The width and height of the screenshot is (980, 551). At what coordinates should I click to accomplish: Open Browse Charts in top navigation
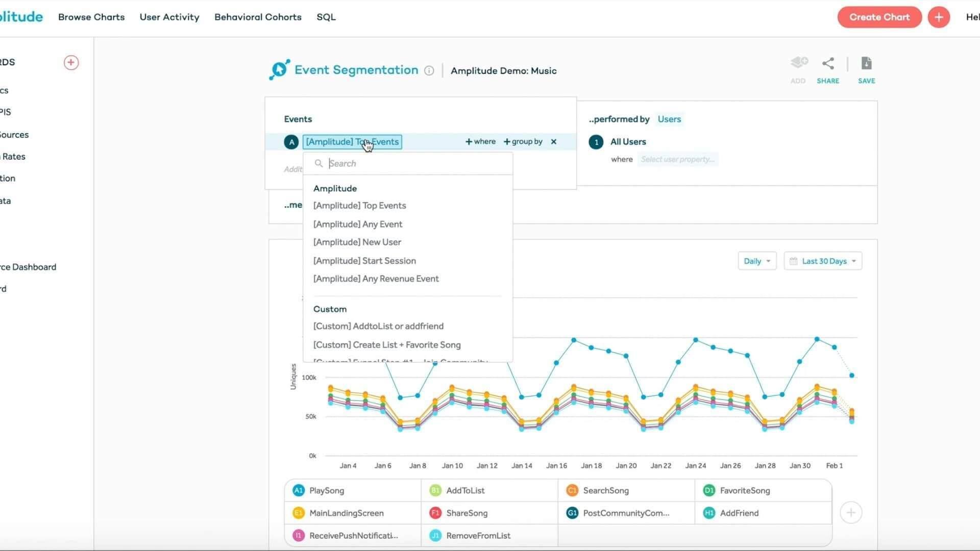(91, 17)
